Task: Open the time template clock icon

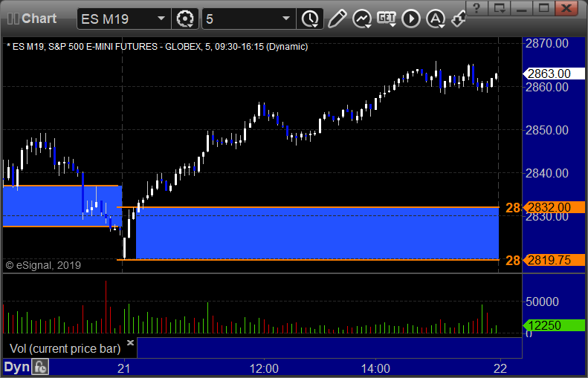Action: pos(310,19)
